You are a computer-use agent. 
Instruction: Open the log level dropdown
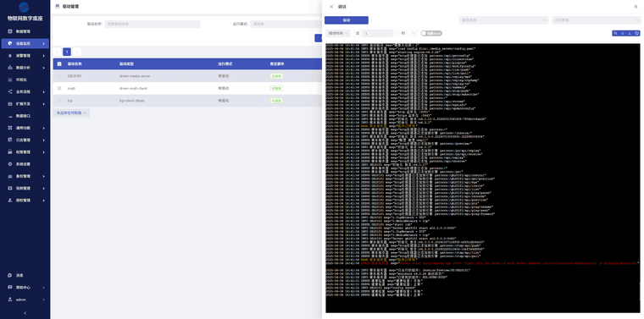point(596,20)
